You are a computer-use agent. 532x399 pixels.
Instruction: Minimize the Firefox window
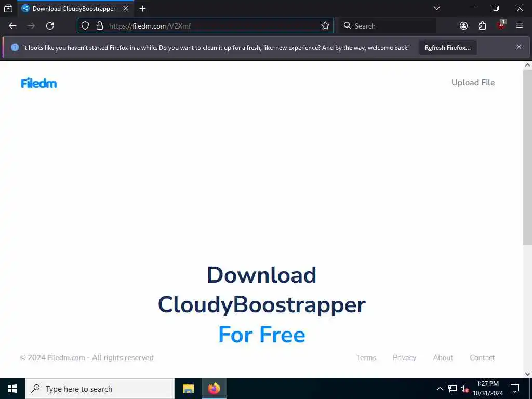point(472,8)
